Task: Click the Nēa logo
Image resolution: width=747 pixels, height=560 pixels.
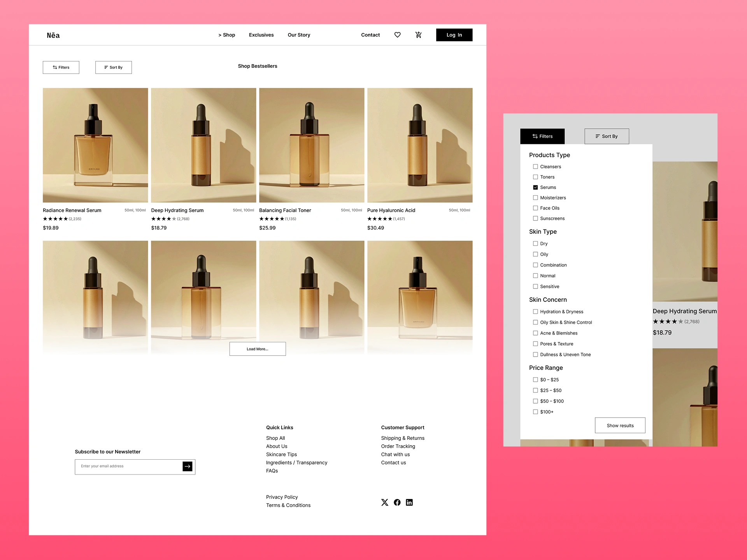Action: pyautogui.click(x=53, y=35)
